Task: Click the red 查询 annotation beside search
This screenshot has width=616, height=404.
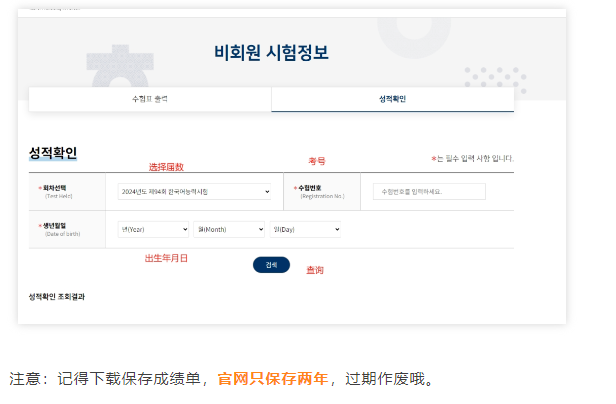Action: coord(314,270)
